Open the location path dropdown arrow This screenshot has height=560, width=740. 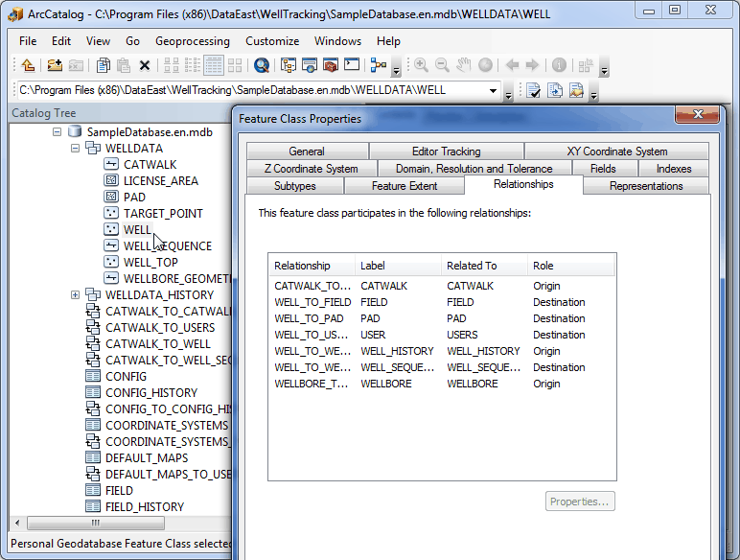click(493, 90)
